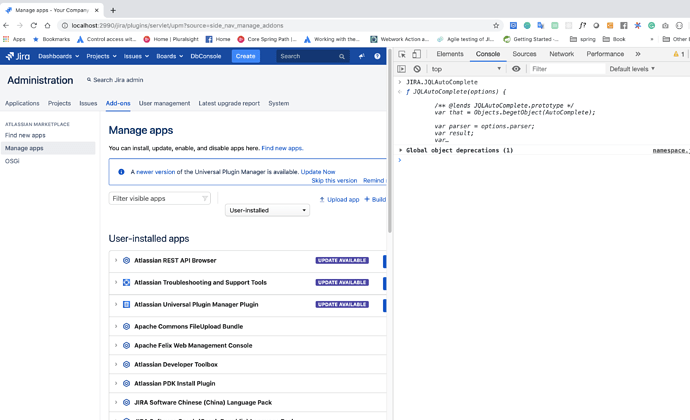Click the filter funnel icon in Filter visible apps
The image size is (690, 420).
205,199
